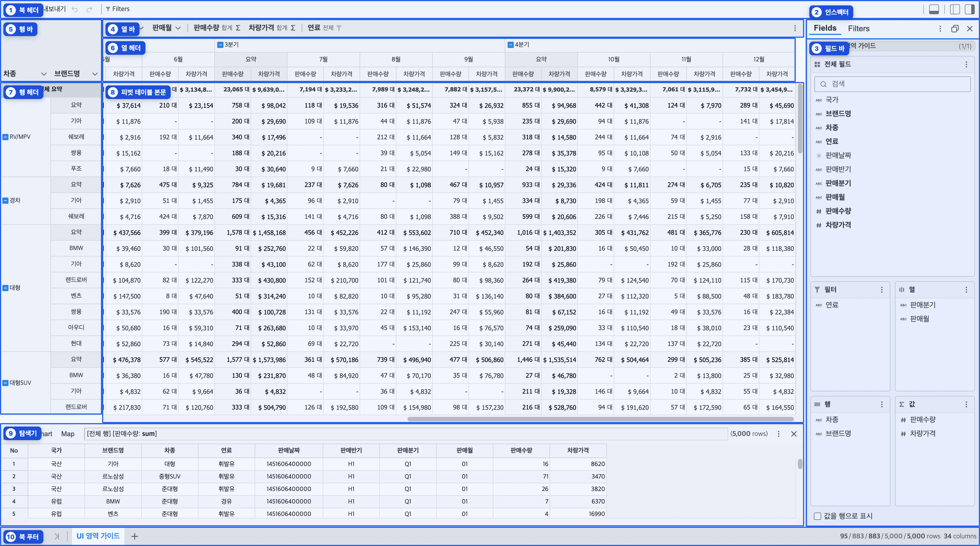Open the explorer panel kebab menu

[x=779, y=434]
